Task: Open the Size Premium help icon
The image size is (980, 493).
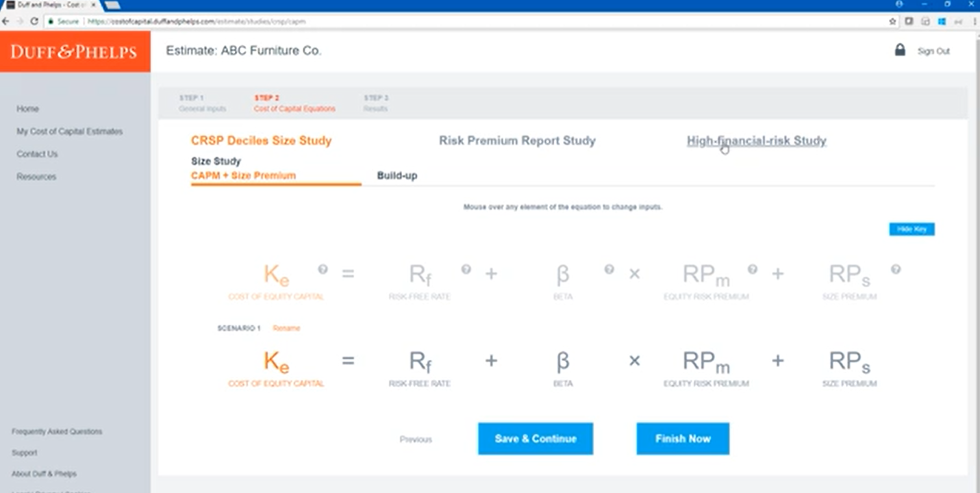Action: 896,269
